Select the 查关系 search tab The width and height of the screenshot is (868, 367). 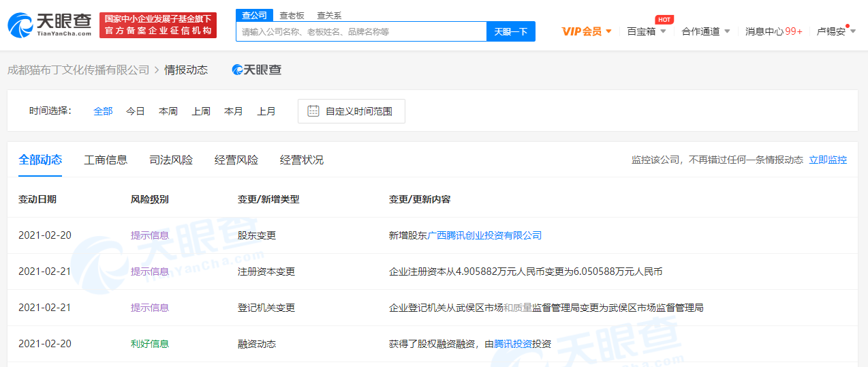click(329, 15)
